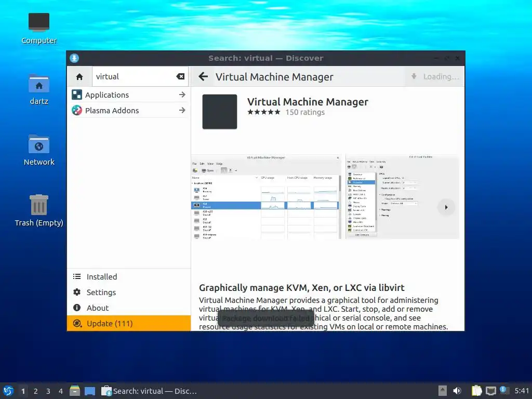Open the dartz home folder icon
532x399 pixels.
coord(39,89)
